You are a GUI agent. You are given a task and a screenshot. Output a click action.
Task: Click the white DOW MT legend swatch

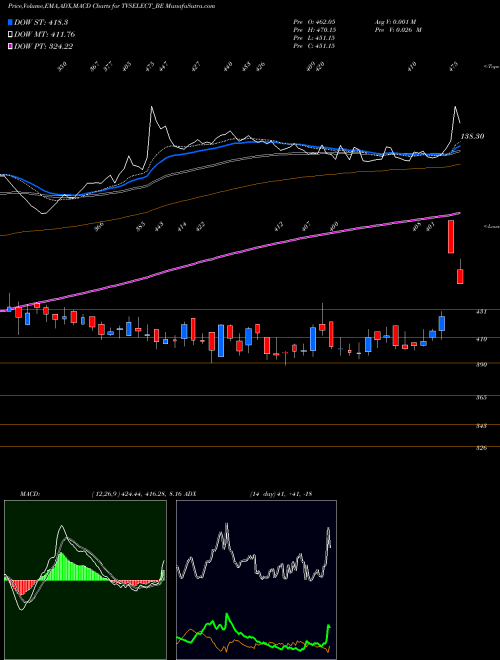pyautogui.click(x=10, y=34)
